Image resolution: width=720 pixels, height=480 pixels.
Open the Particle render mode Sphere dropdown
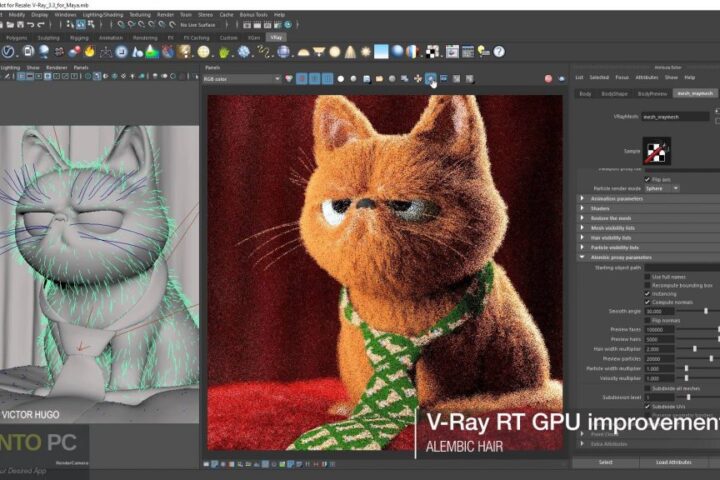pyautogui.click(x=662, y=189)
